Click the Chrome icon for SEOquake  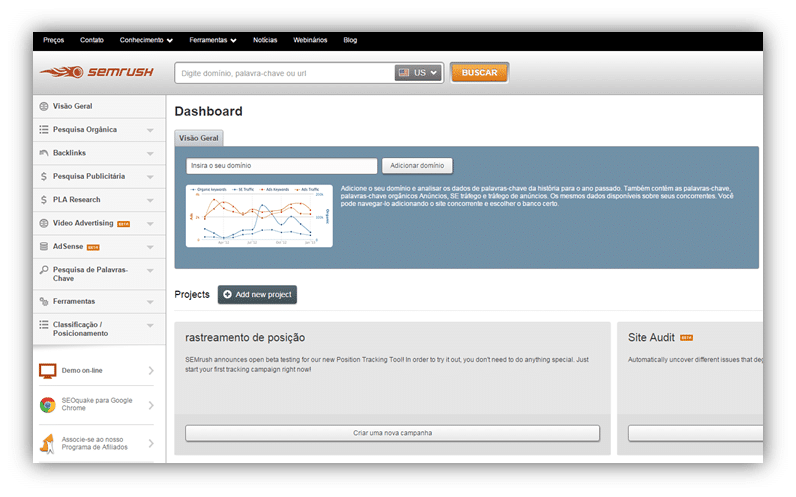coord(48,405)
